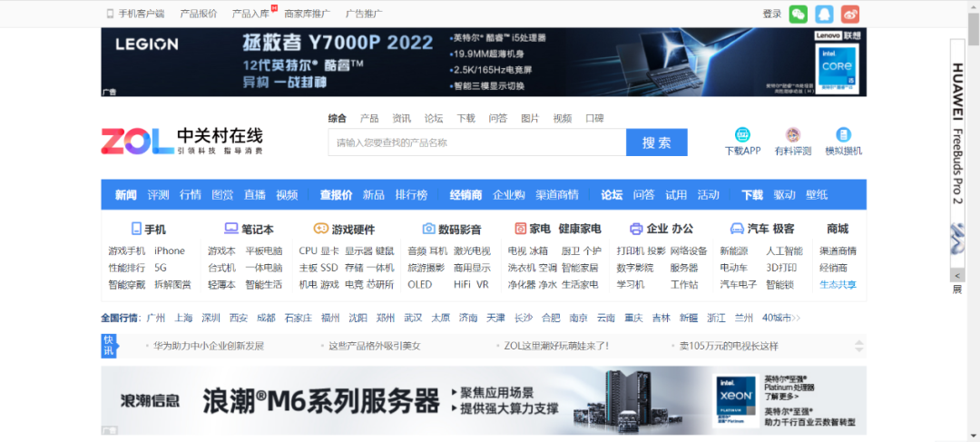980x442 pixels.
Task: Open news item 华为助力中小企业创新发展
Action: (209, 346)
